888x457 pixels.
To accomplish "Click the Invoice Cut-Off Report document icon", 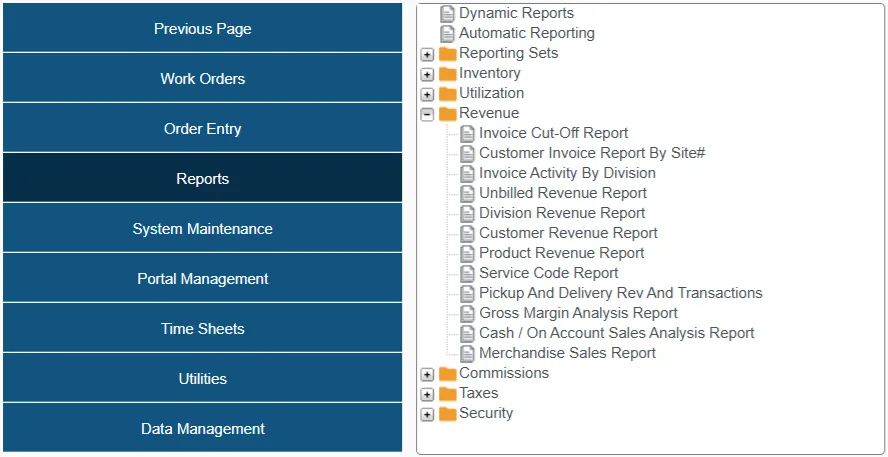I will coord(467,134).
